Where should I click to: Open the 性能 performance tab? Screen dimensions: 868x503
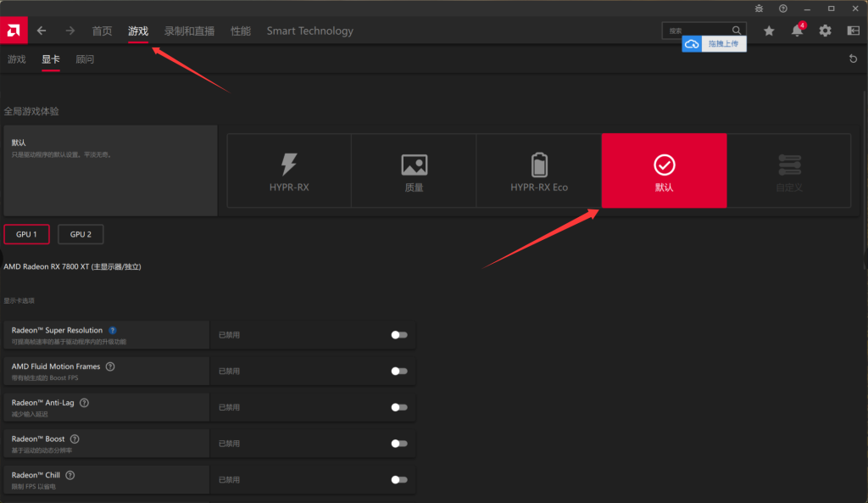pos(241,31)
